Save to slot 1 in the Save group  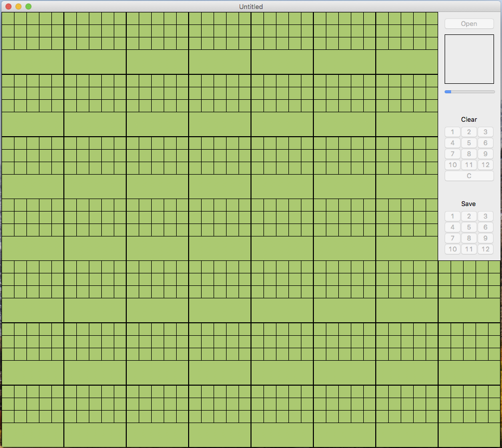453,216
